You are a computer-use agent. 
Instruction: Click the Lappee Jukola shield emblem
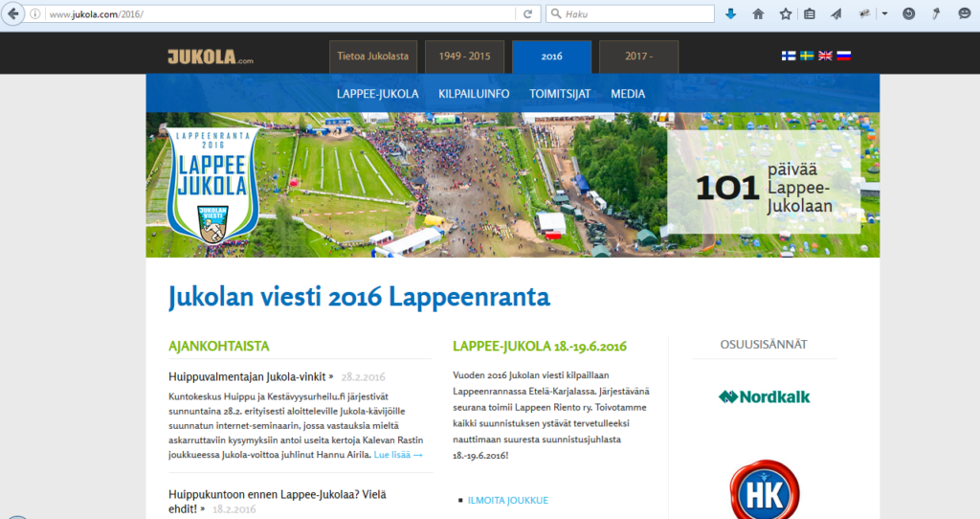coord(212,186)
